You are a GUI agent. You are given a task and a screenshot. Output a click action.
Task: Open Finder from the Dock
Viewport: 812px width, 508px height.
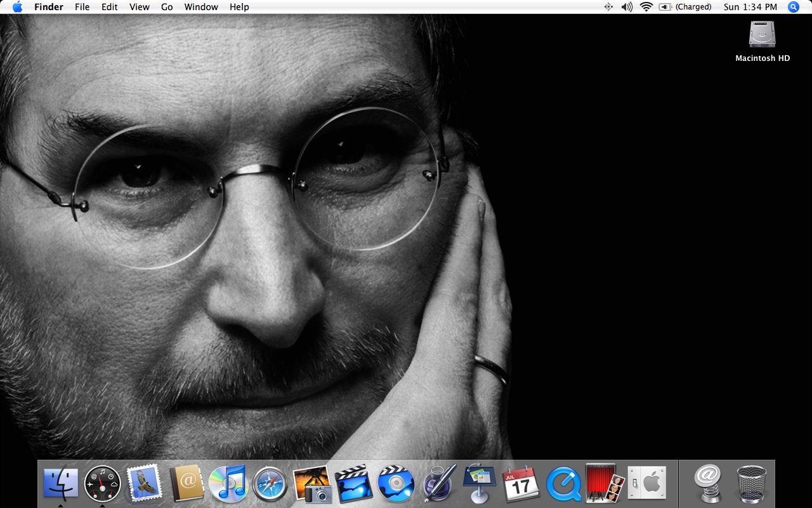(61, 483)
